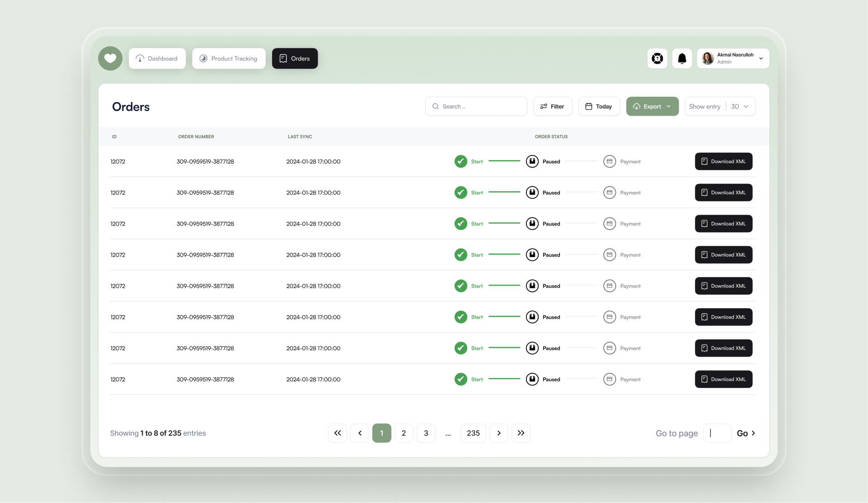
Task: Click Payment card icon in third row
Action: point(609,224)
